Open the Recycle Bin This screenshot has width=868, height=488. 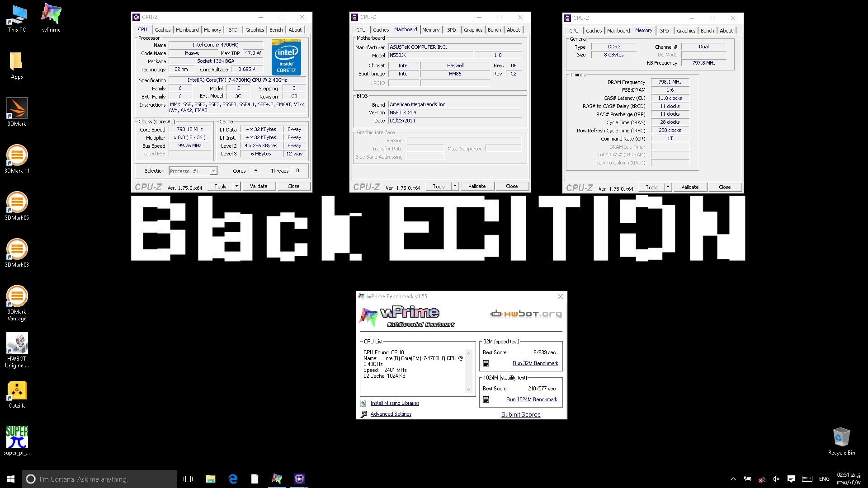point(841,441)
